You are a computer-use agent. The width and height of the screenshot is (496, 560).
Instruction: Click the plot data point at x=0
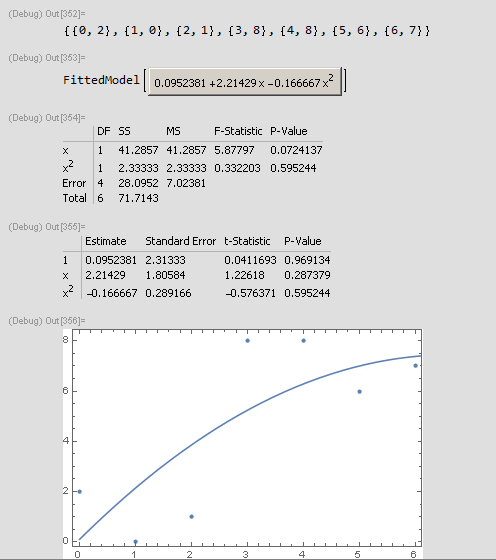pyautogui.click(x=80, y=491)
